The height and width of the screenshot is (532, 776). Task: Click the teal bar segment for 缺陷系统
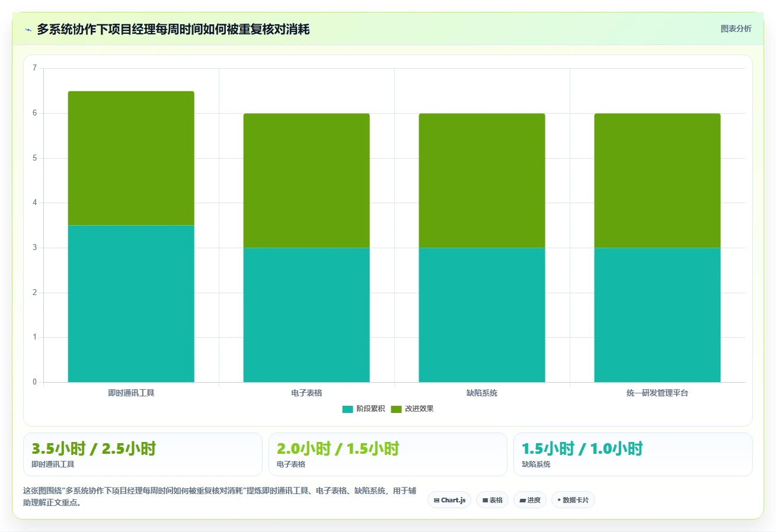482,315
